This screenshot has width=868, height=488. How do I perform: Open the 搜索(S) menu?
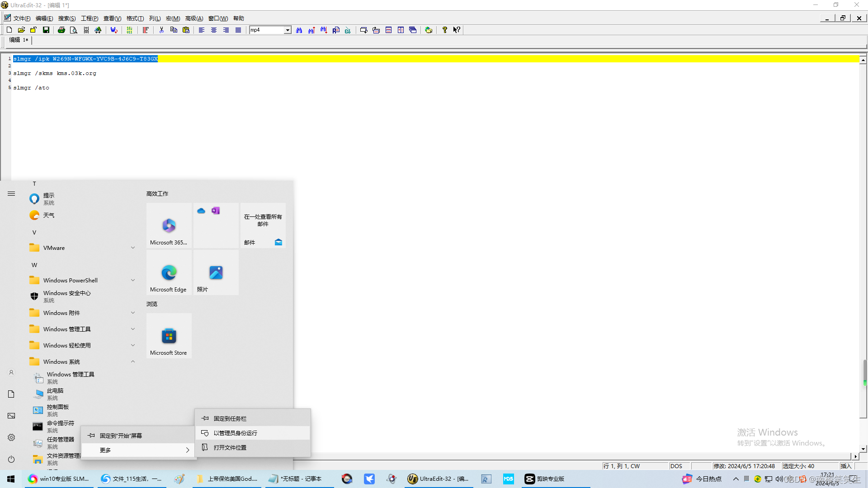[66, 19]
